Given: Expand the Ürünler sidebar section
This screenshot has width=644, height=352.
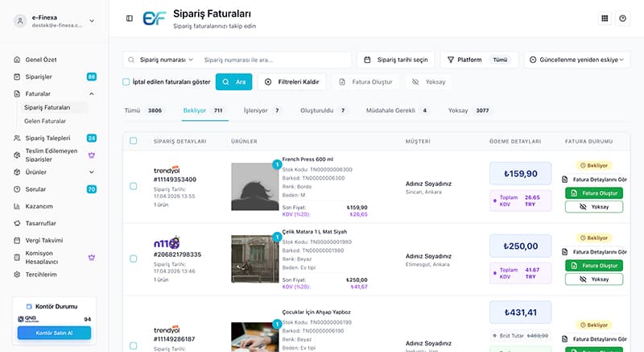Looking at the screenshot, I should click(92, 172).
